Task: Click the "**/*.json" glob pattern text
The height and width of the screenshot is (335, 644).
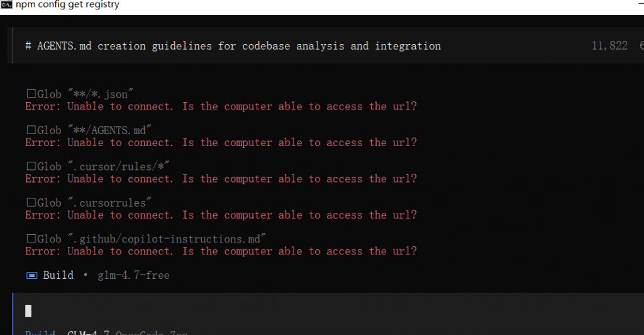Action: coord(101,94)
